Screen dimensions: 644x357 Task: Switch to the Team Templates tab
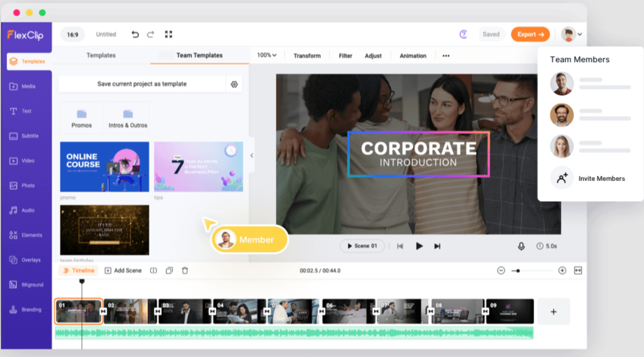coord(199,55)
